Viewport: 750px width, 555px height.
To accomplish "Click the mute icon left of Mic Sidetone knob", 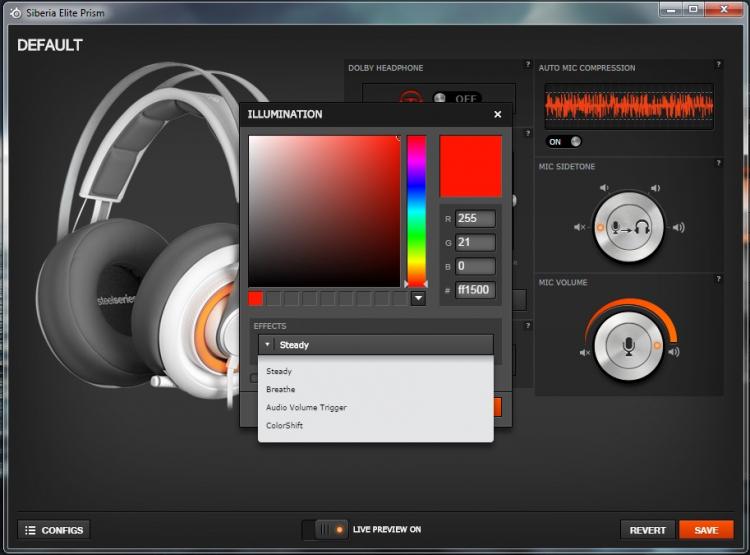I will click(579, 227).
